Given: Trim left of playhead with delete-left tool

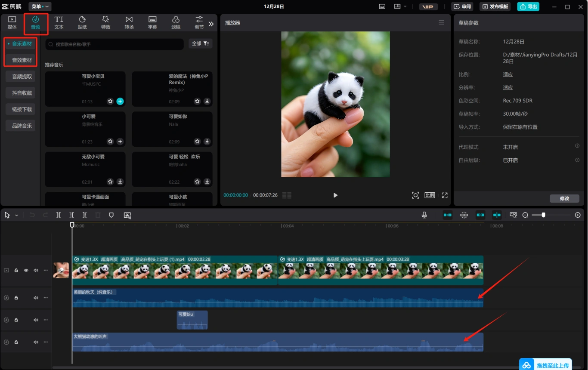Looking at the screenshot, I should 72,215.
